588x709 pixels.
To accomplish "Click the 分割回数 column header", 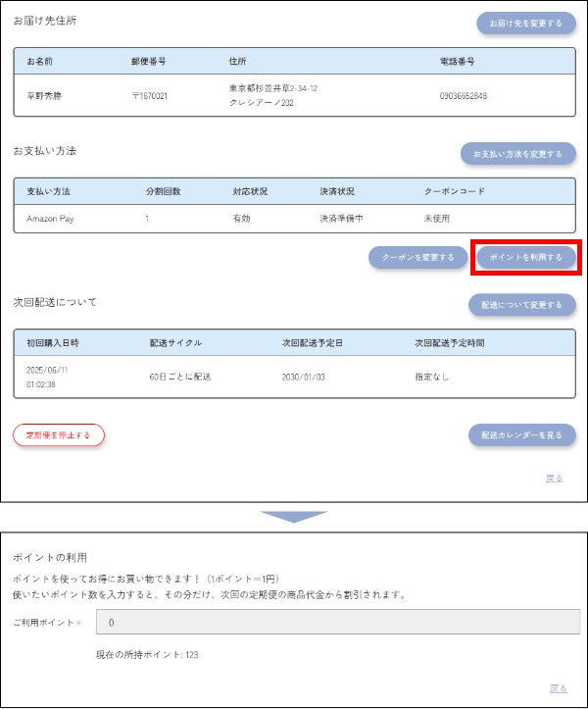I will 163,191.
